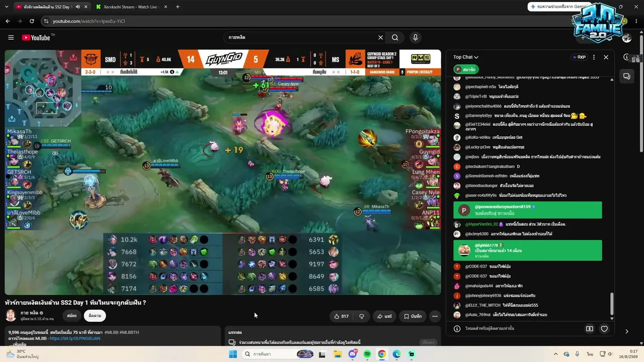The width and height of the screenshot is (644, 362).
Task: Open Microsoft Edge from the taskbar
Action: click(x=397, y=354)
